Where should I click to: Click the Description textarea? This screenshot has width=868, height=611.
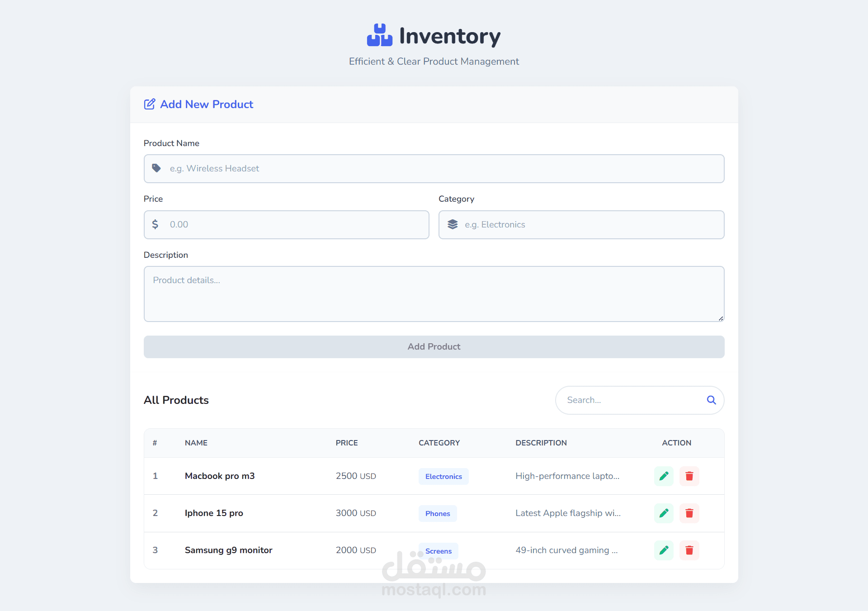coord(434,294)
